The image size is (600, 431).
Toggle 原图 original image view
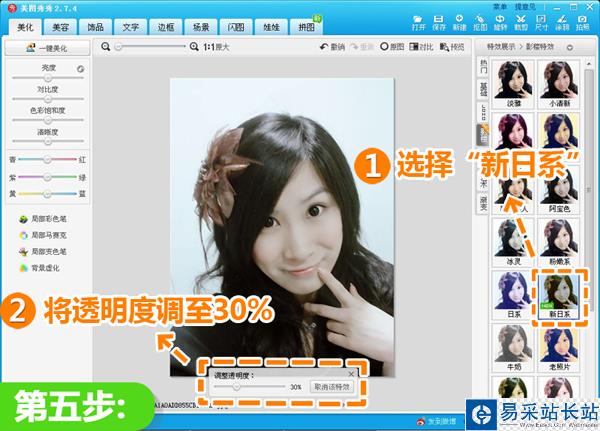pos(392,47)
